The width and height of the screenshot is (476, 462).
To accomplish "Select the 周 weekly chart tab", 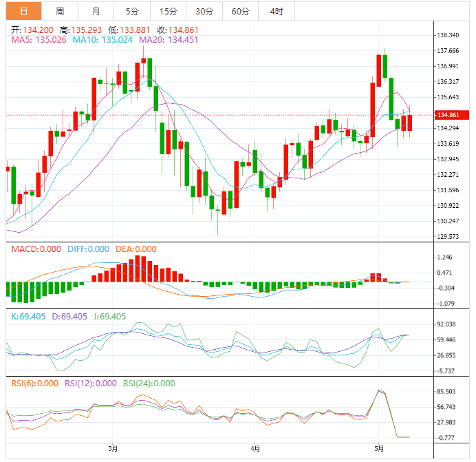I will point(60,12).
